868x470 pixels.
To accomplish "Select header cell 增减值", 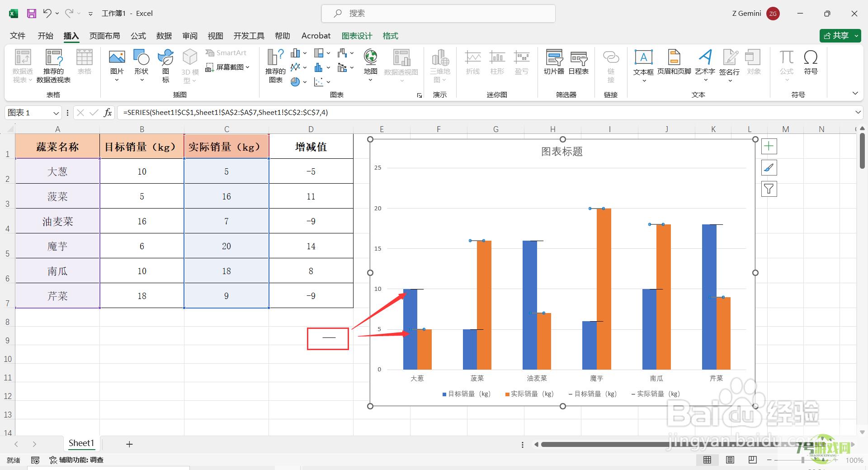I will coord(311,147).
